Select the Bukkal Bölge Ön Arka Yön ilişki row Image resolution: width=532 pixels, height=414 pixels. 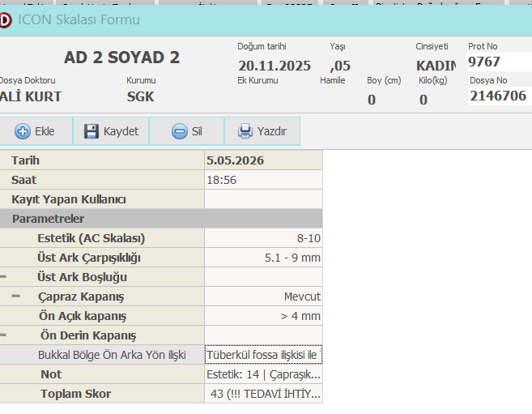102,355
